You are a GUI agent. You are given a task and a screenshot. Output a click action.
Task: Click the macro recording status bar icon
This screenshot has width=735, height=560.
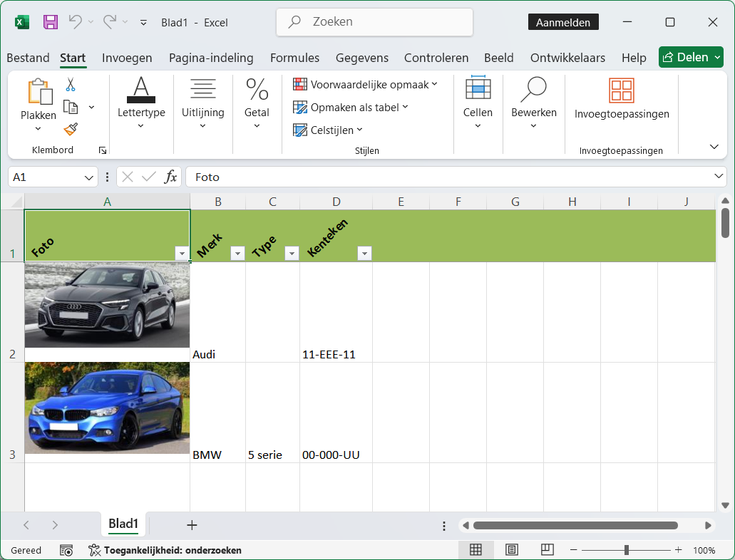click(x=66, y=550)
